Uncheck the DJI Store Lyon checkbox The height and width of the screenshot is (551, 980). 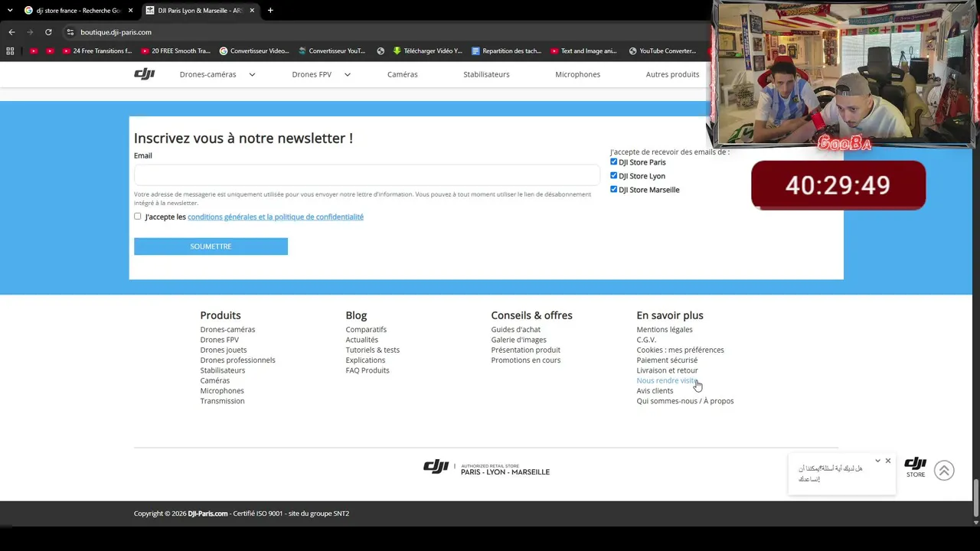(x=613, y=176)
